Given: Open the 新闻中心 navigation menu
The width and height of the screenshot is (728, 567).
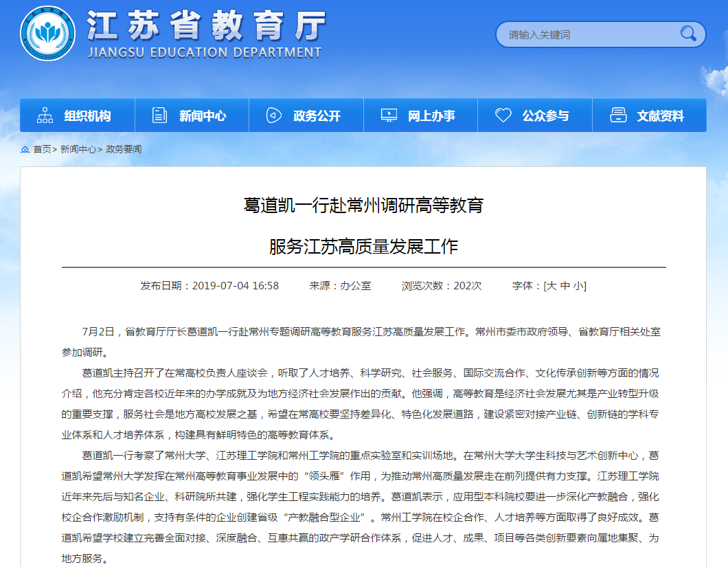Looking at the screenshot, I should (203, 116).
